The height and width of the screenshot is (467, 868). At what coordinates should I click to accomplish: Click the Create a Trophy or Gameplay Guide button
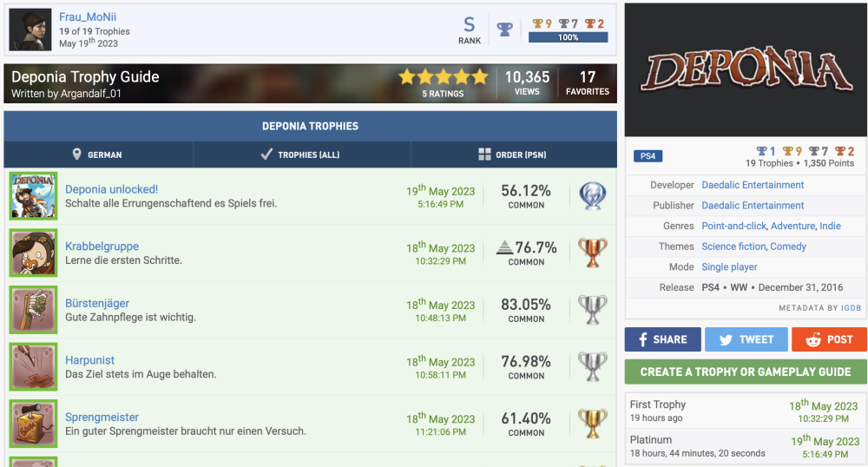coord(746,372)
